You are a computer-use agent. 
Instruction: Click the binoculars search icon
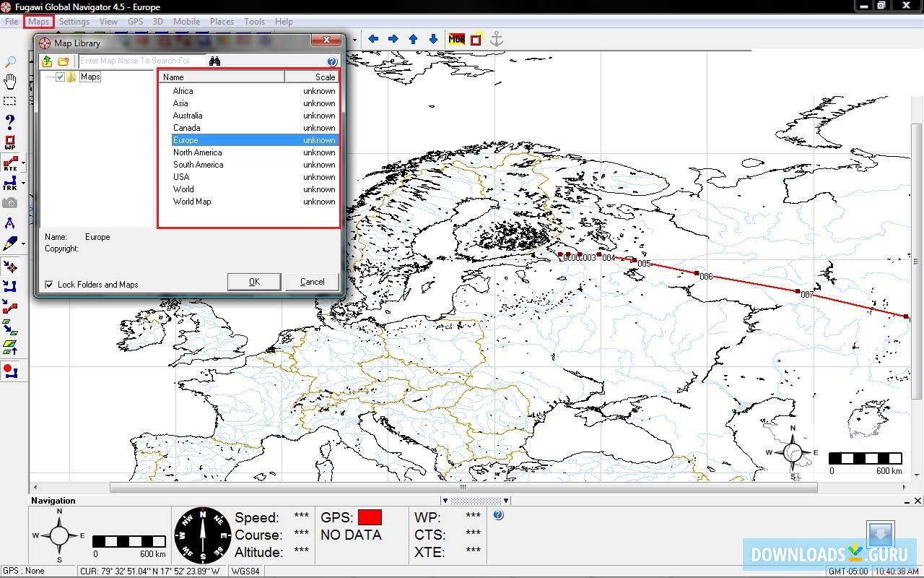[214, 61]
